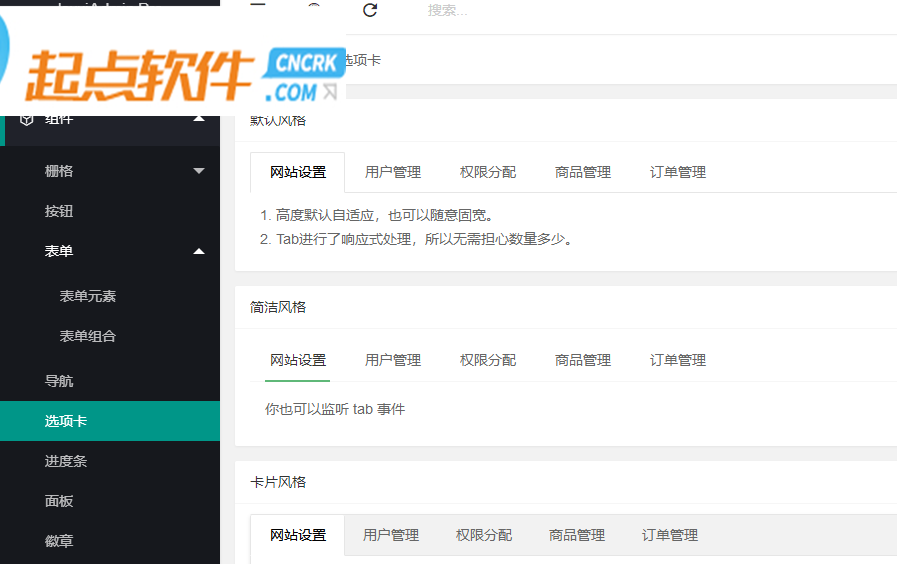The image size is (897, 564).
Task: Show 商品管理 tab in 简洁风格 section
Action: tap(582, 360)
